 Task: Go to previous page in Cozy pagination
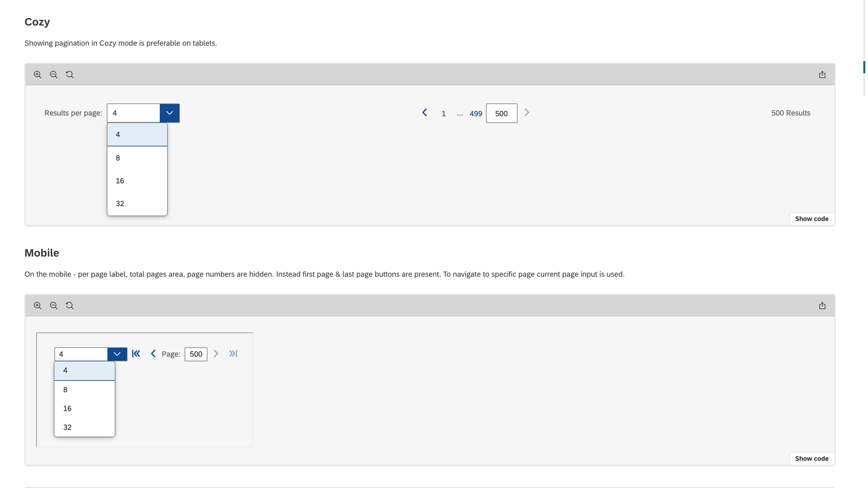coord(425,113)
